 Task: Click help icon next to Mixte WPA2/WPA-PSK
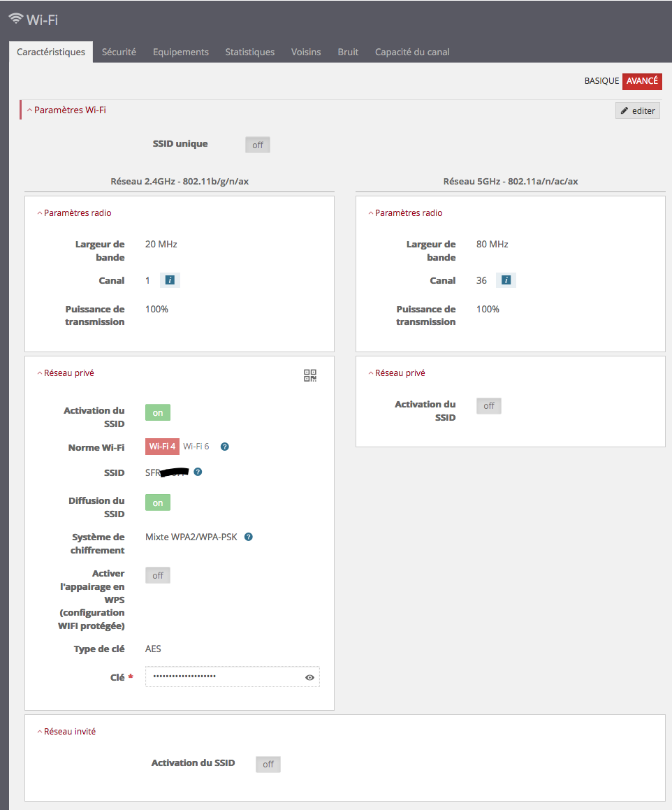pos(249,537)
